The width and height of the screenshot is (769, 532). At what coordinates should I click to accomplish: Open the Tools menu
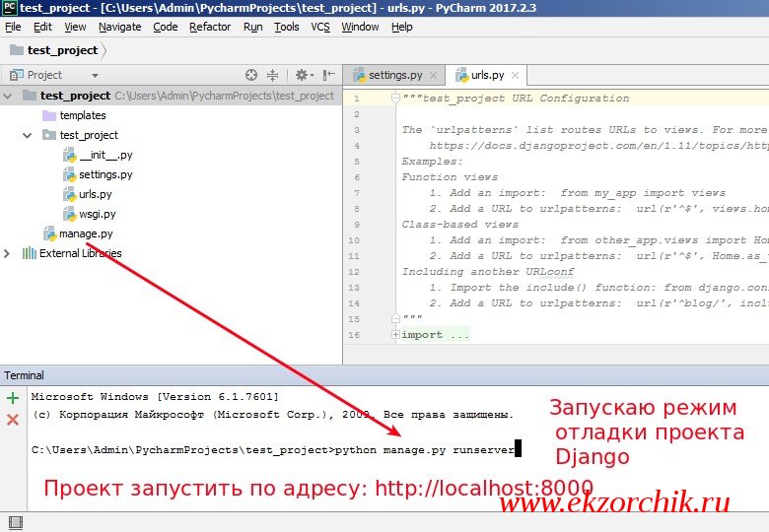pos(287,27)
